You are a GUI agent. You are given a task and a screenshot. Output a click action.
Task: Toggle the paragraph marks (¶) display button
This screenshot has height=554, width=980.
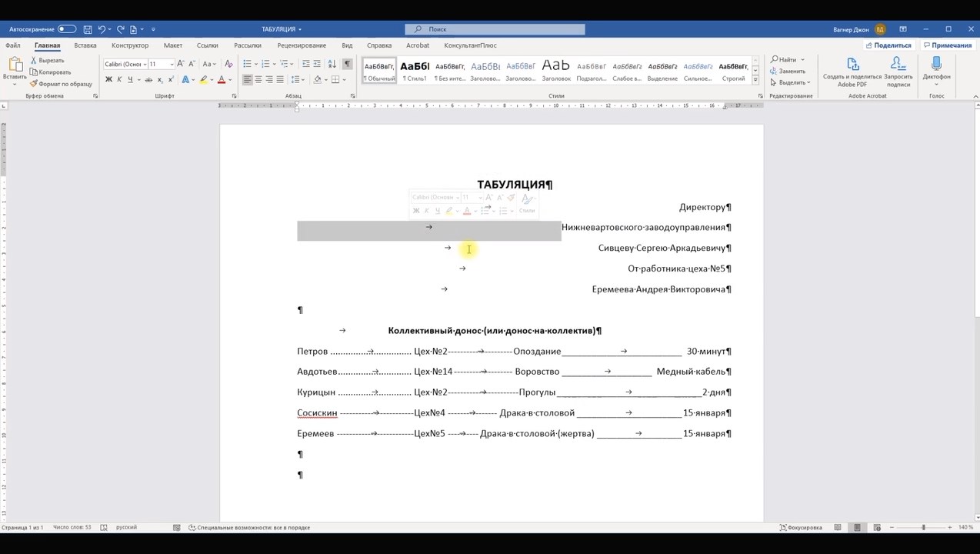pyautogui.click(x=347, y=64)
